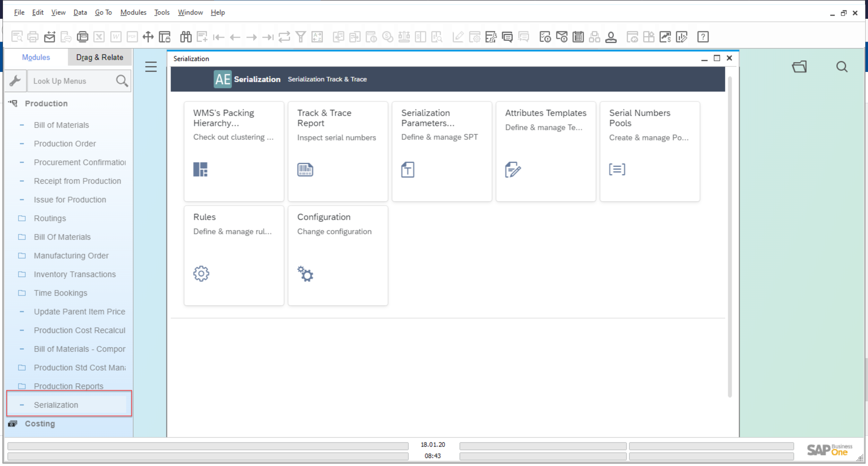This screenshot has width=868, height=466.
Task: Expand the Production Reports folder
Action: coord(68,386)
